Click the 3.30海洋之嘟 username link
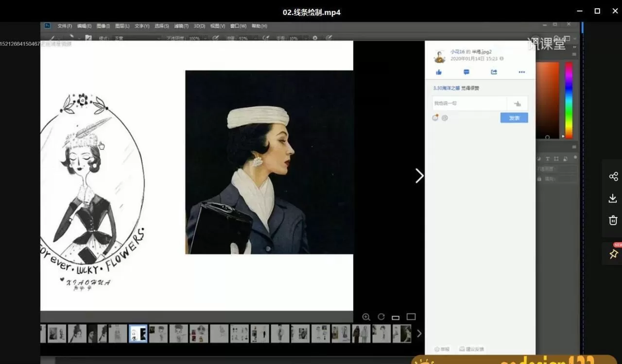Viewport: 622px width, 364px height. click(446, 88)
